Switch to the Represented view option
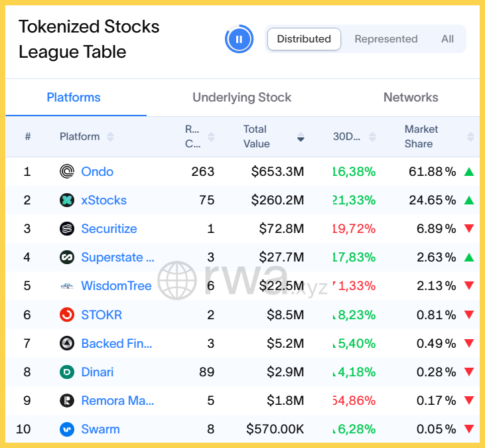485x448 pixels. [x=386, y=39]
